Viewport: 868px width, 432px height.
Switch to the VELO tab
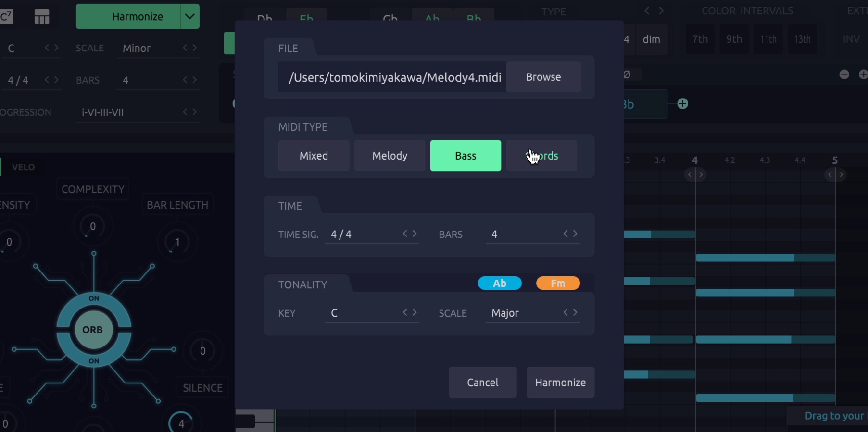[23, 167]
